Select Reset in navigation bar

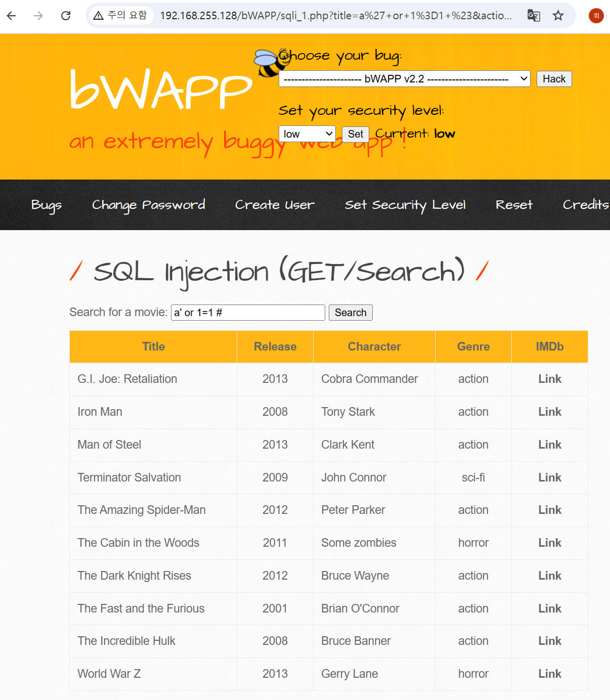click(x=514, y=205)
